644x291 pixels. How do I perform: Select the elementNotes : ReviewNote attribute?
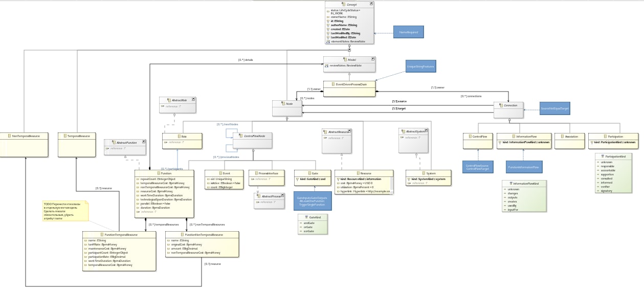(346, 41)
